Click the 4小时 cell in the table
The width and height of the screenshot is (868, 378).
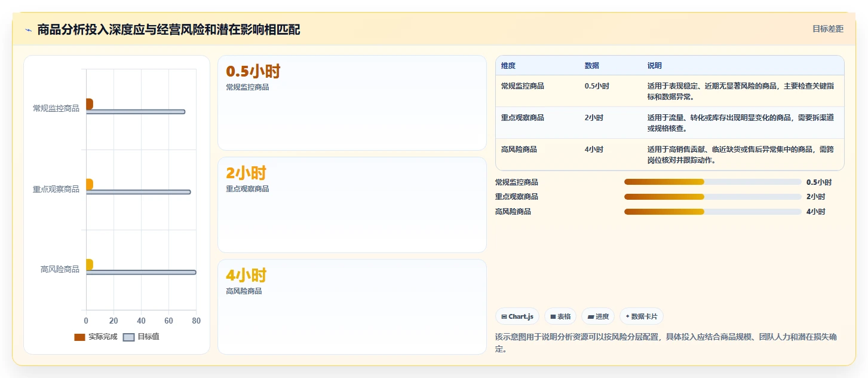(594, 150)
